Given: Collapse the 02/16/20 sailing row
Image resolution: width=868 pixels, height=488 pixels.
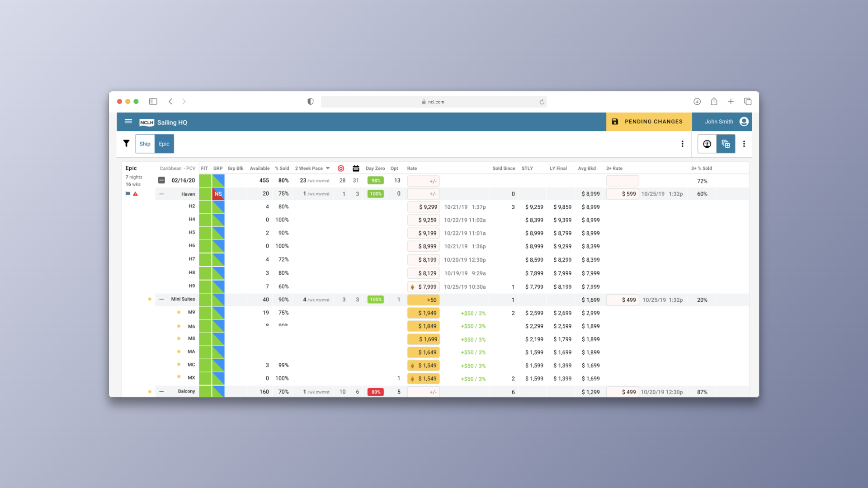Looking at the screenshot, I should click(161, 180).
